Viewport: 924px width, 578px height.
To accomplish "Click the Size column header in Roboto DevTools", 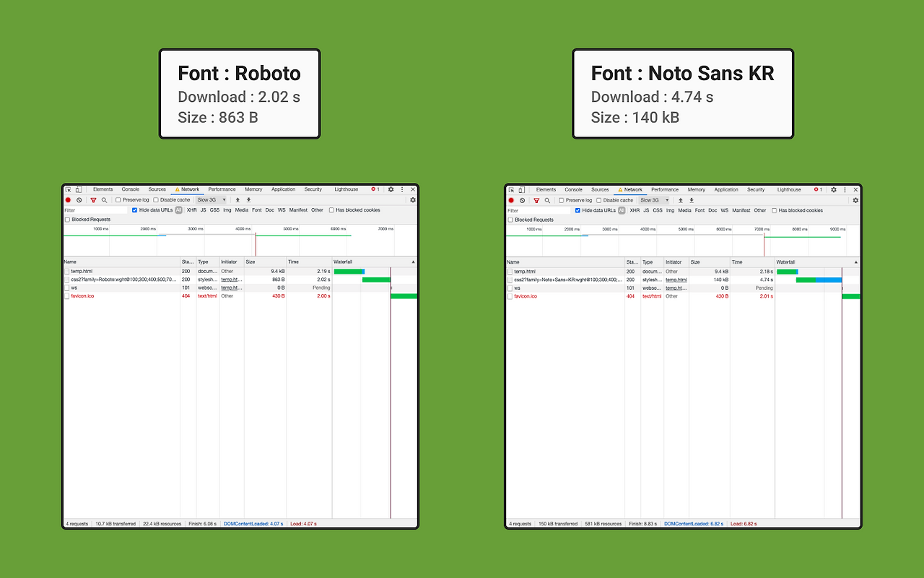I will click(x=266, y=262).
